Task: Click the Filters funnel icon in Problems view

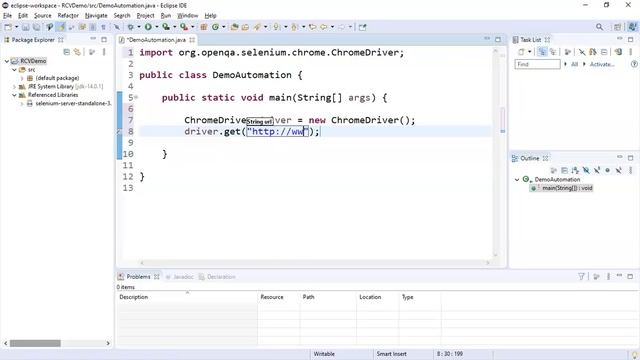Action: click(x=581, y=276)
